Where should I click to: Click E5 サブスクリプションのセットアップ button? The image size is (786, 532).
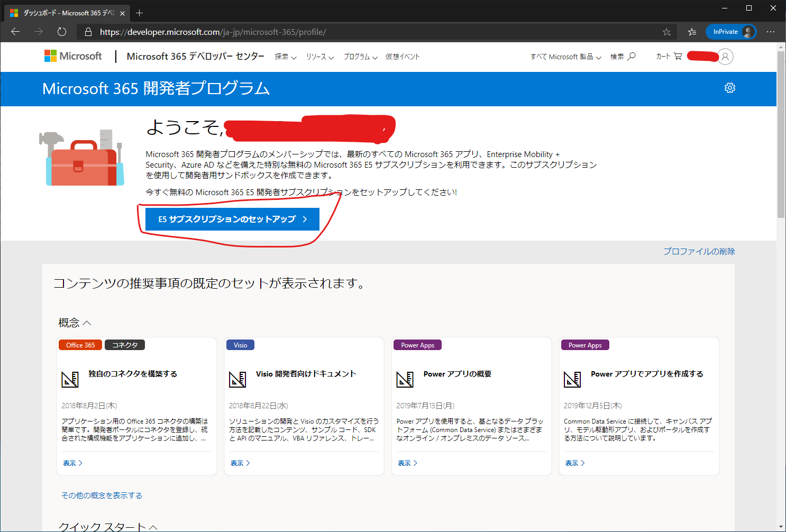[x=232, y=219]
